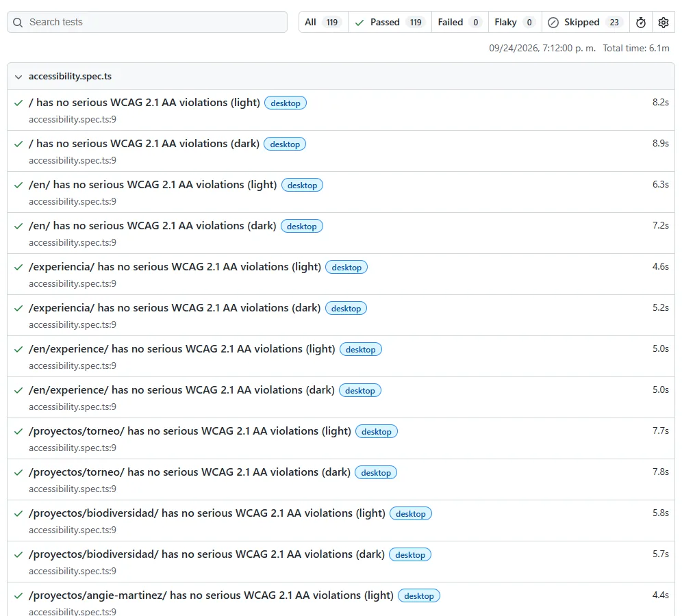Click the stopwatch speedboard icon

tap(641, 22)
